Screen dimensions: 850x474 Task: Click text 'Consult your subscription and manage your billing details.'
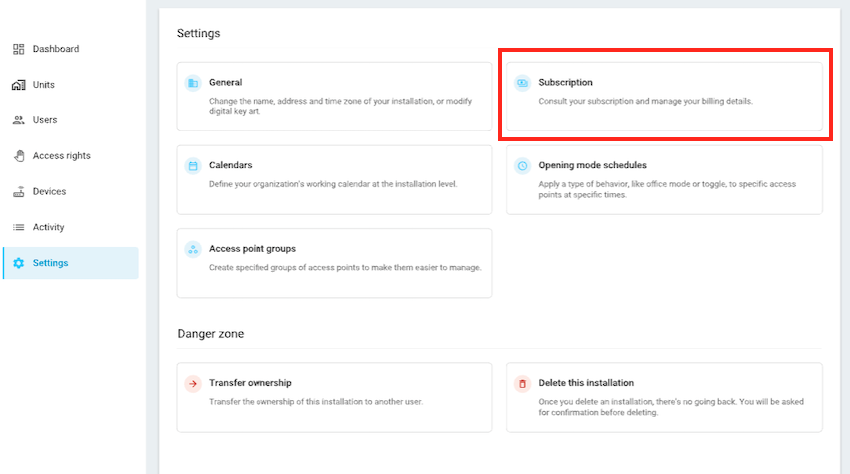point(645,101)
